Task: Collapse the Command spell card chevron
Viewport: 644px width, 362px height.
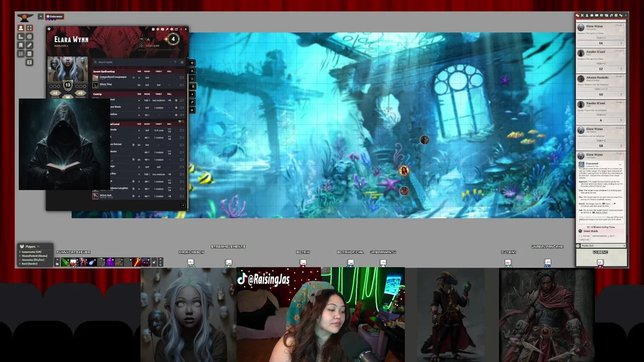Action: [620, 164]
